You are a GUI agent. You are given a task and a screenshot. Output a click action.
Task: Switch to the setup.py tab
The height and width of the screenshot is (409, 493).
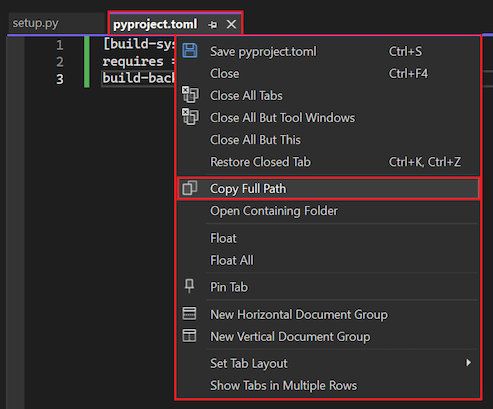36,23
